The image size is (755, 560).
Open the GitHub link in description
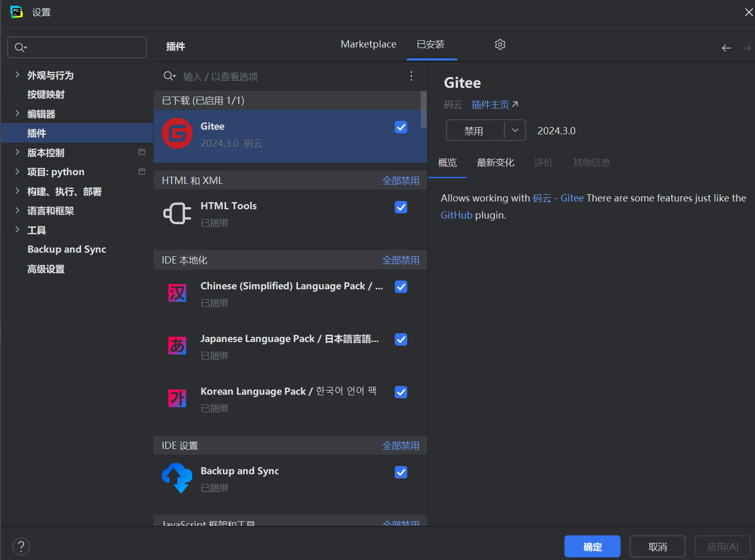[457, 215]
